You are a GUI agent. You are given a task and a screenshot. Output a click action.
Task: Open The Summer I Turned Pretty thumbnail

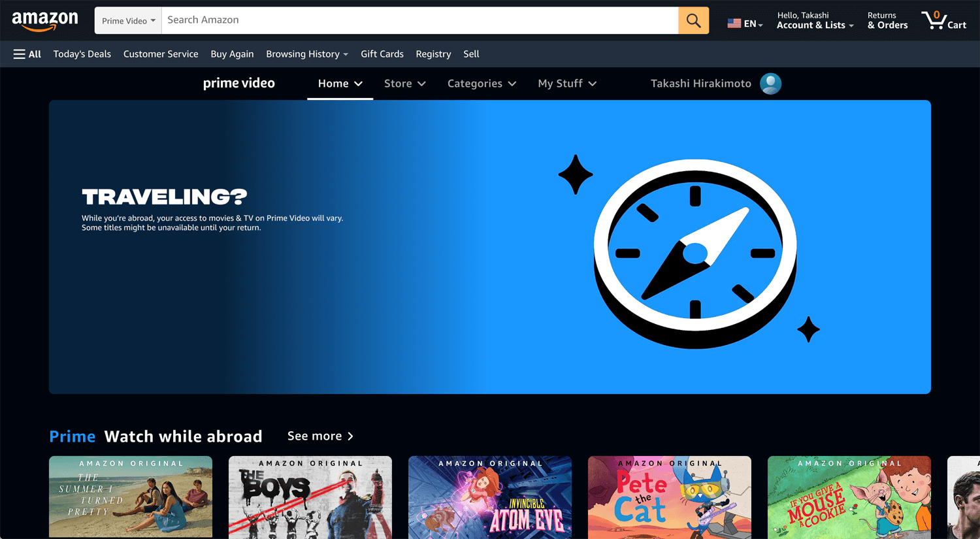[131, 497]
